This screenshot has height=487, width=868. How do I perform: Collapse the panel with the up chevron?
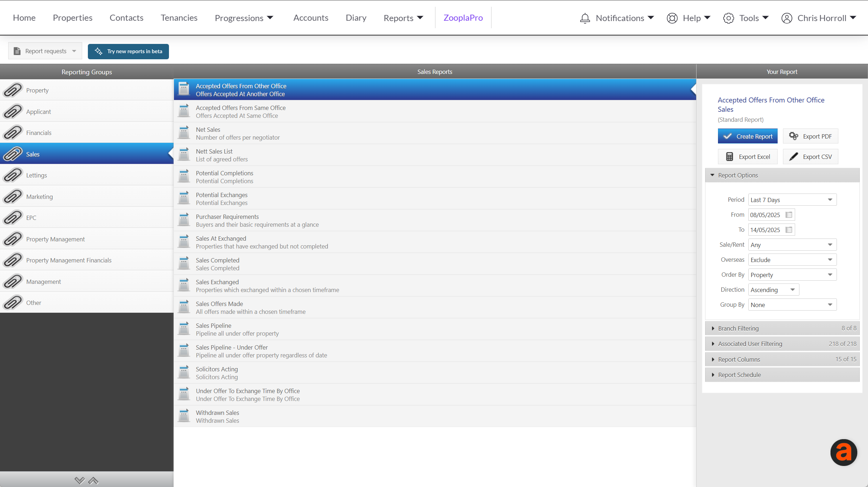tap(93, 481)
